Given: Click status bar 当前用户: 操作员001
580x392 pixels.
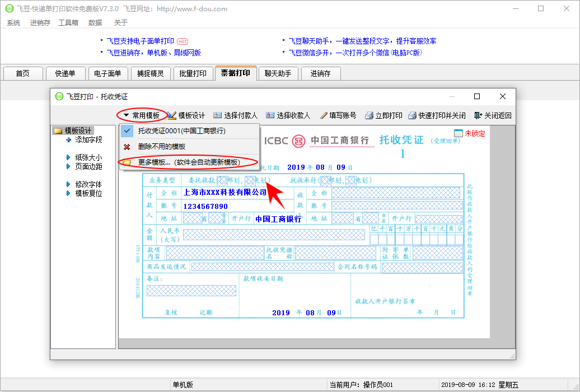Looking at the screenshot, I should pos(362,385).
